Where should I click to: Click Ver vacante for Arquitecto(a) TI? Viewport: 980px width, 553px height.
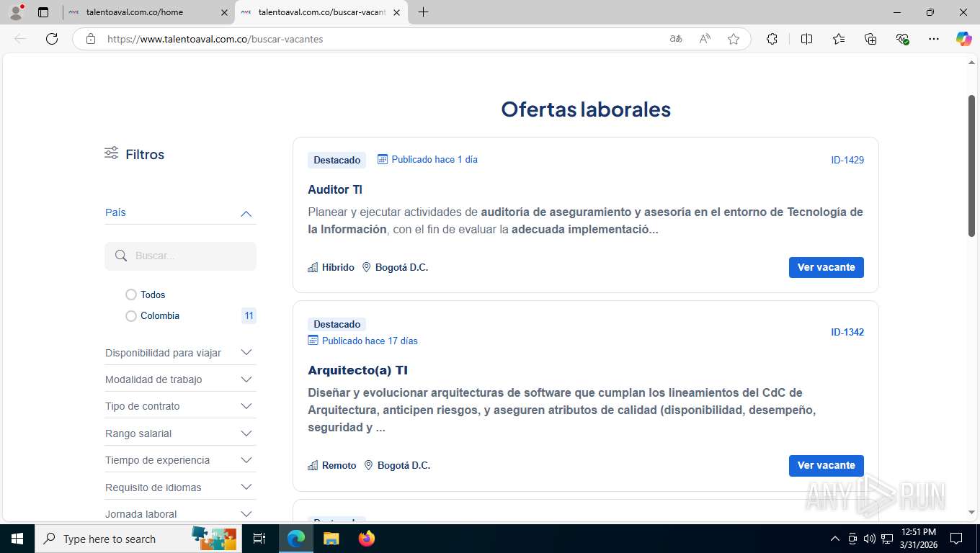826,465
